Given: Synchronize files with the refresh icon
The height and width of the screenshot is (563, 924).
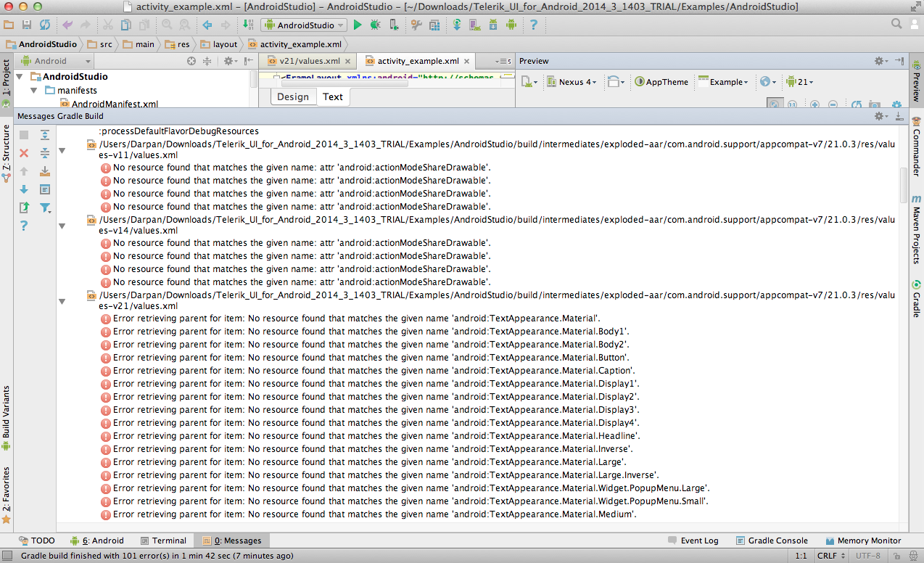Looking at the screenshot, I should tap(45, 25).
